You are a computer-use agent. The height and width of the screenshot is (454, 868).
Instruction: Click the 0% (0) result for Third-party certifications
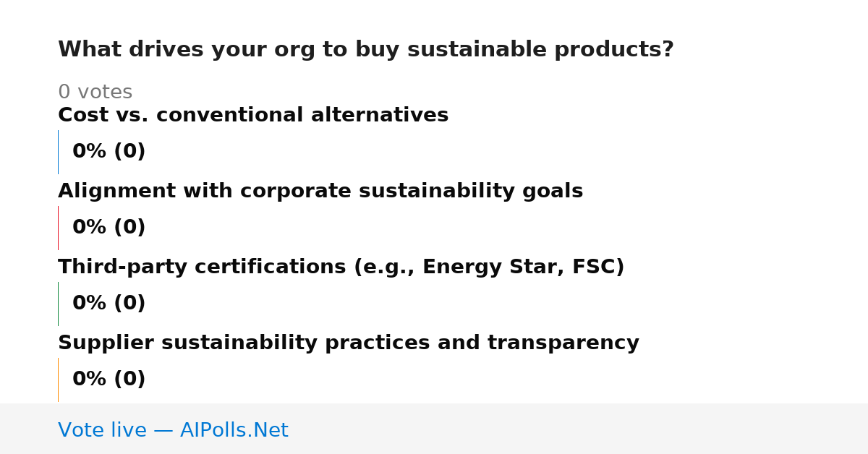(109, 304)
